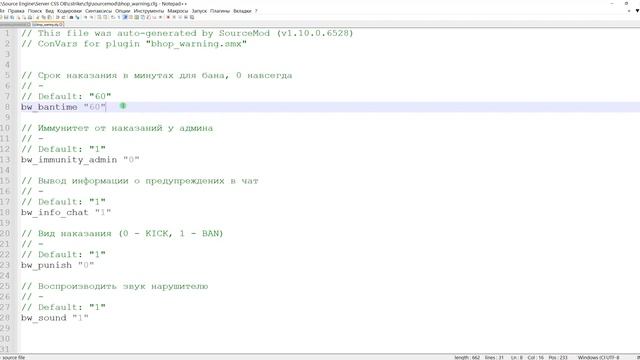The image size is (640, 360).
Task: Click line number 28 in margin
Action: coord(5,318)
